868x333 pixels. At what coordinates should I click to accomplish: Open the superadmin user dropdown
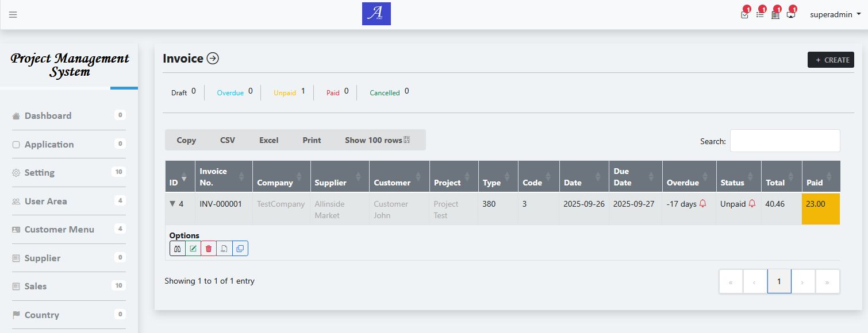pyautogui.click(x=835, y=14)
